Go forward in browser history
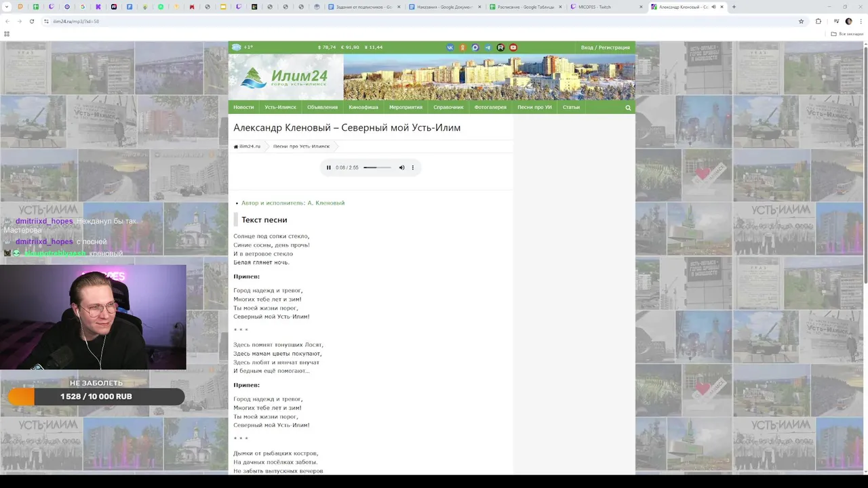The height and width of the screenshot is (488, 868). [19, 21]
